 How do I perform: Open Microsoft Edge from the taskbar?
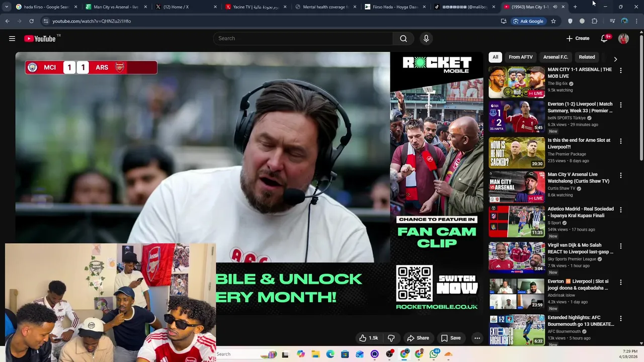tap(330, 354)
